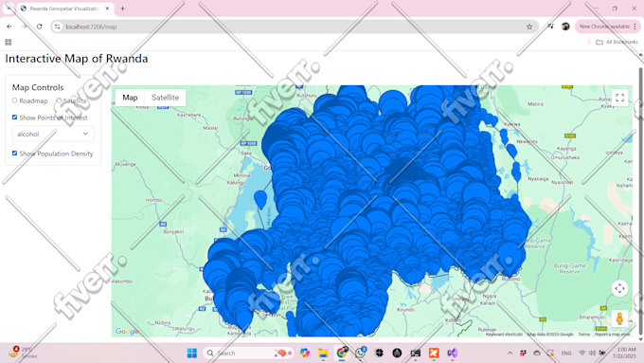Open Copilot from the taskbar
644x363 pixels.
(x=304, y=354)
